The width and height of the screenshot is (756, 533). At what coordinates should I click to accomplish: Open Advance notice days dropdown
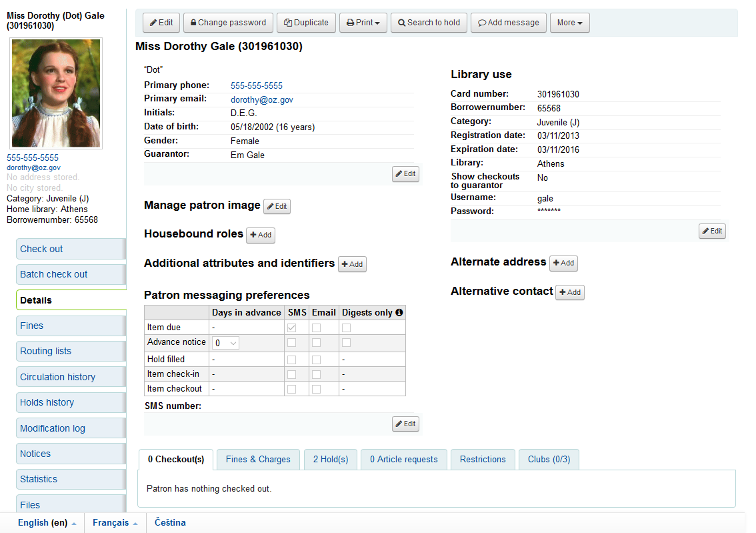click(225, 343)
